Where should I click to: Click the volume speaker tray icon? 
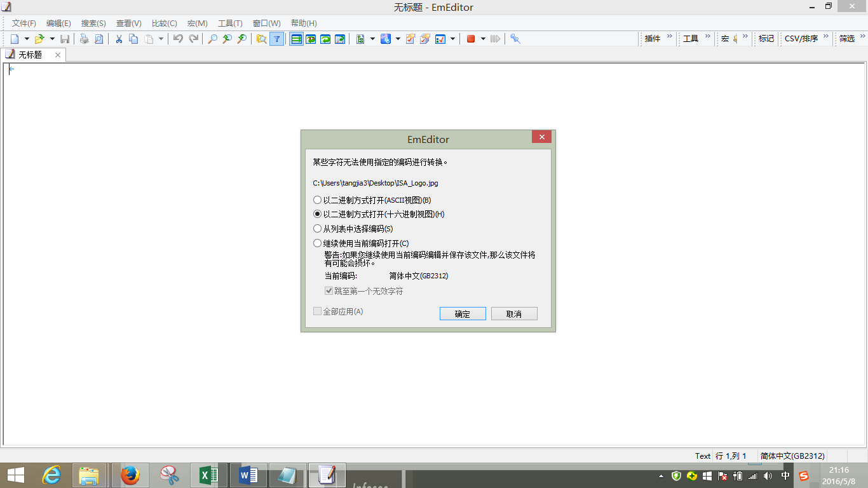click(x=768, y=475)
